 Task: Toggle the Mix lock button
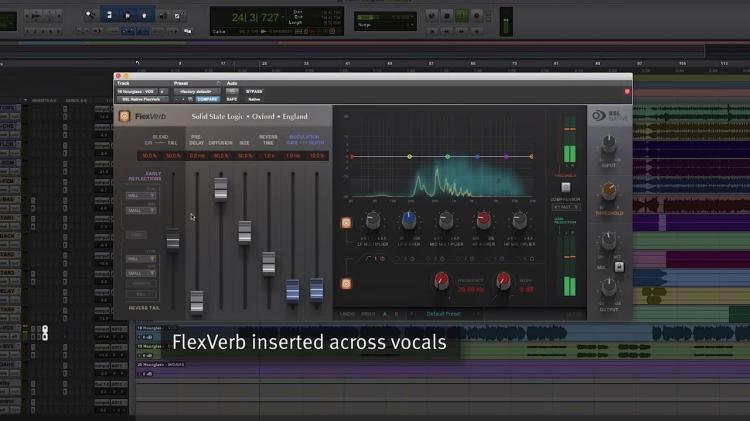point(619,267)
